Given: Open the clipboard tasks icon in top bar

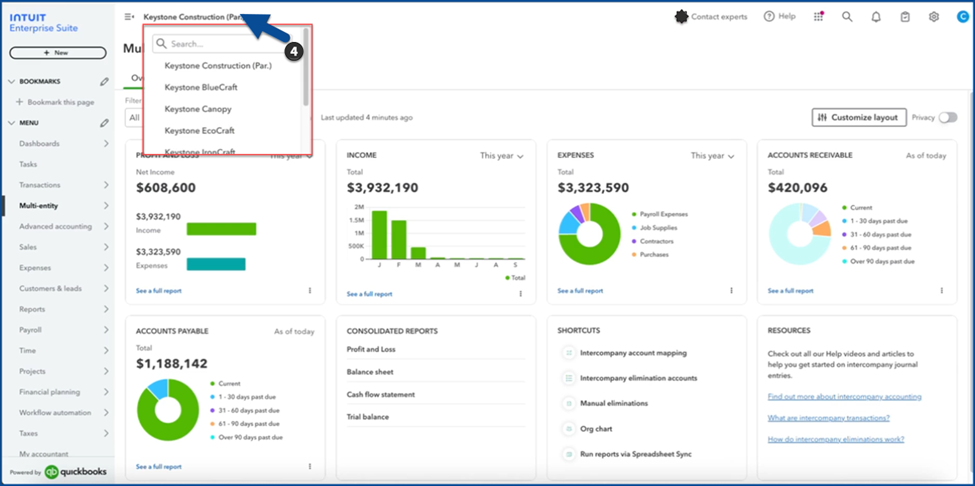Looking at the screenshot, I should (905, 17).
